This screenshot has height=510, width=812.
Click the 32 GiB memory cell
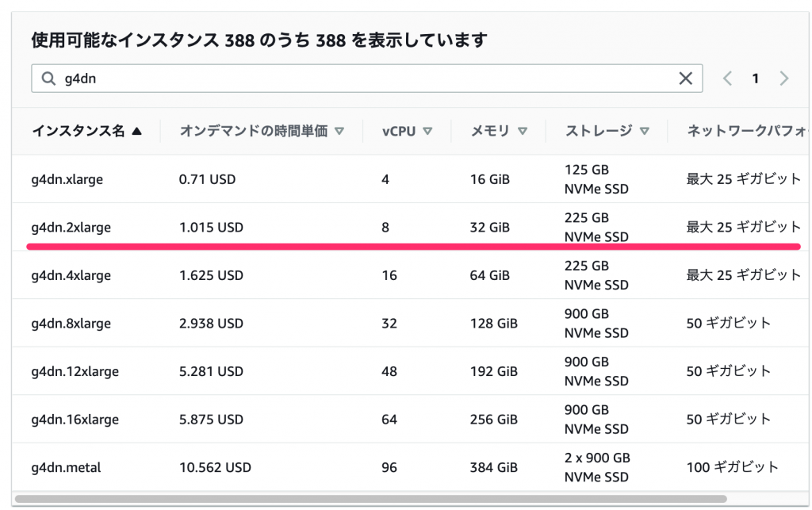pos(489,228)
